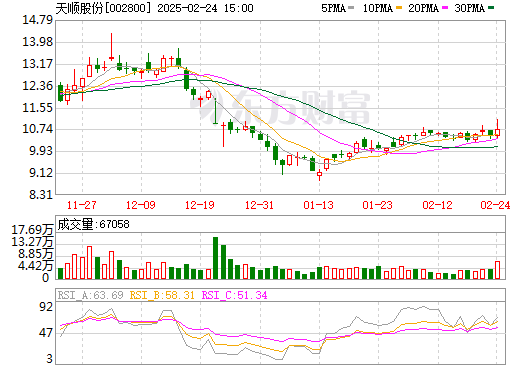The width and height of the screenshot is (520, 365).
Task: Click the green 30PMA legend marker
Action: point(491,7)
